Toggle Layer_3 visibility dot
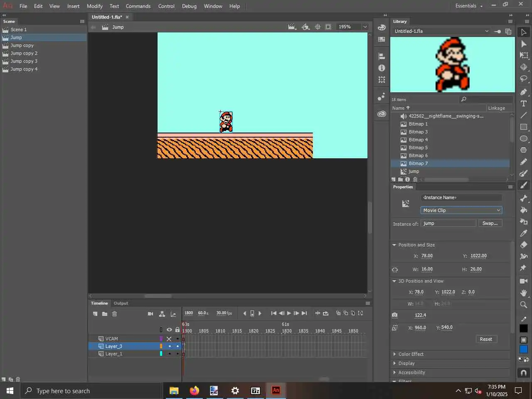This screenshot has width=532, height=399. point(169,346)
